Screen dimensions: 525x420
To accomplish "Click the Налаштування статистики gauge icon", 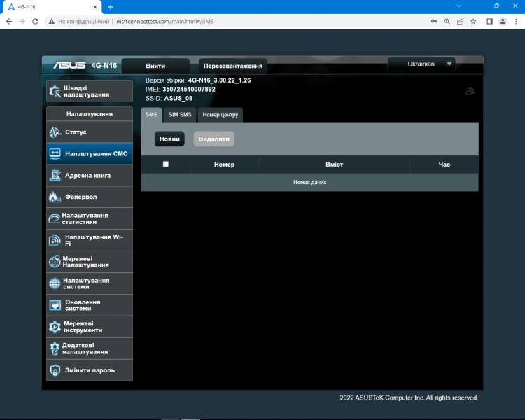I will tap(54, 218).
